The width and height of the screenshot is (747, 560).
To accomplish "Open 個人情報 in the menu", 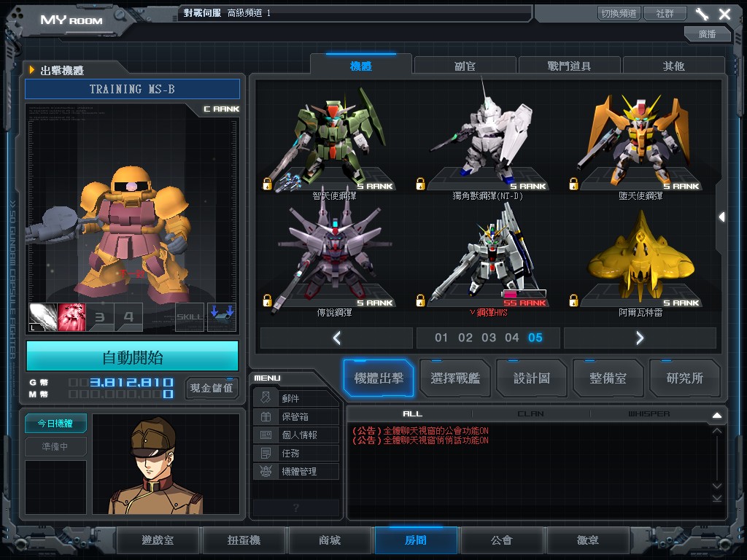I will [296, 435].
